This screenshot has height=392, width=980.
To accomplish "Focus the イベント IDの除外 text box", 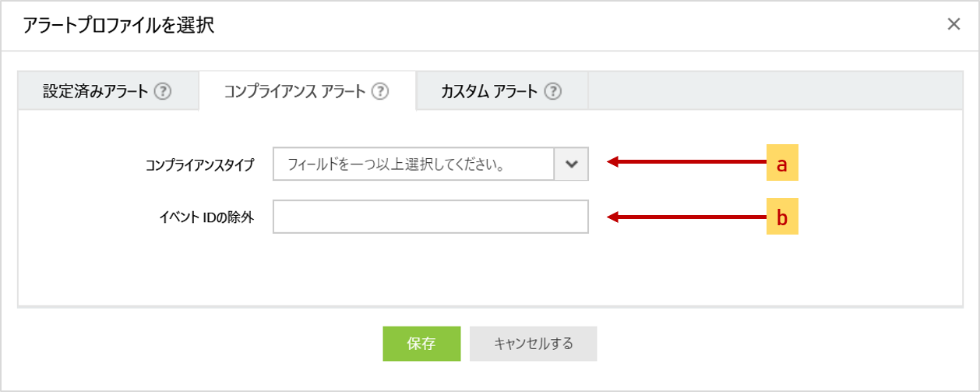I will (x=430, y=217).
